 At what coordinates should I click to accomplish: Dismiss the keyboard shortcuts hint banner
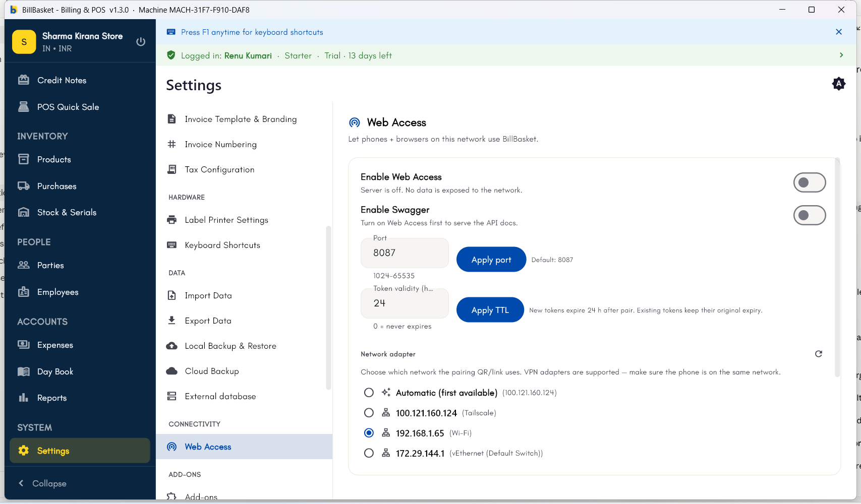coord(839,32)
